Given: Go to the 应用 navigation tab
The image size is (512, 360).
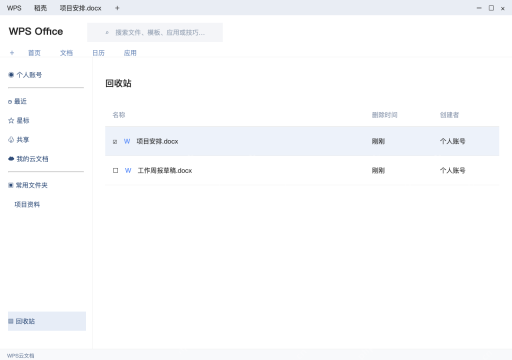Looking at the screenshot, I should pos(130,53).
